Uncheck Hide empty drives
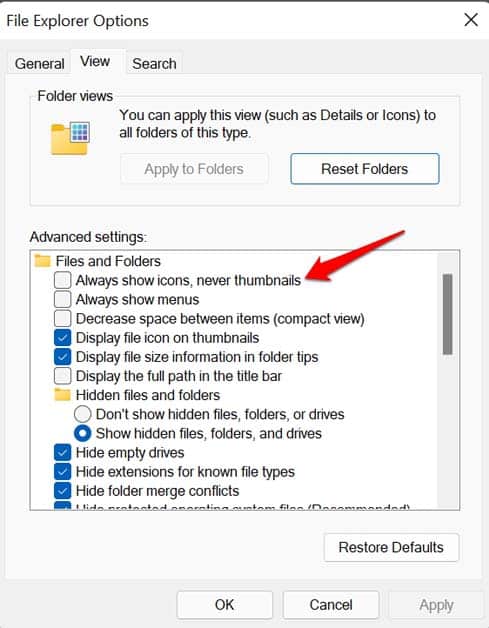 click(x=62, y=453)
